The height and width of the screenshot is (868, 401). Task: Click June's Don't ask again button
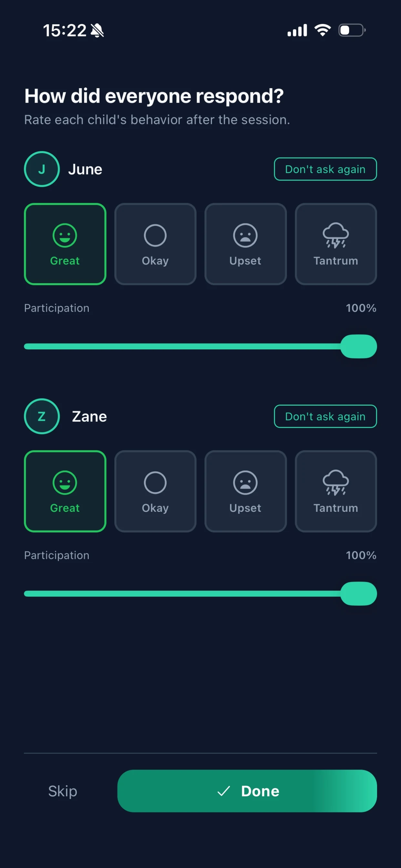click(x=325, y=169)
